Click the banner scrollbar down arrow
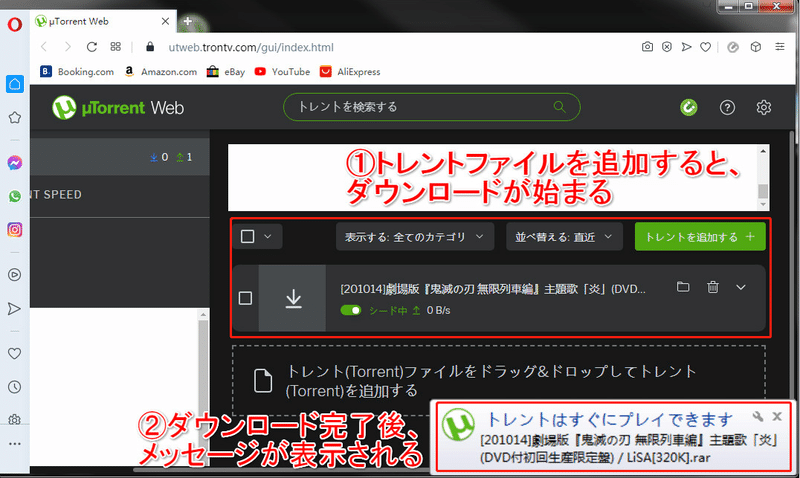Screen dimensions: 800x478 (763, 205)
